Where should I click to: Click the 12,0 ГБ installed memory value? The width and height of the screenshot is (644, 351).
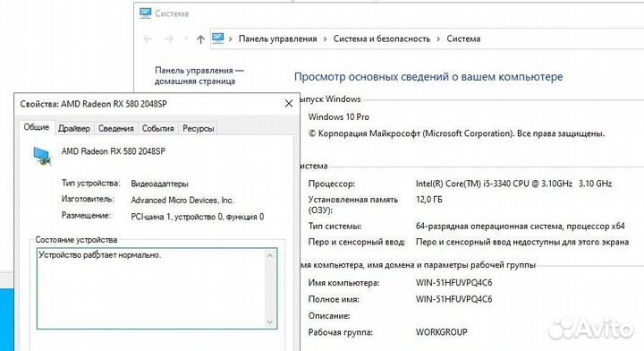[428, 200]
